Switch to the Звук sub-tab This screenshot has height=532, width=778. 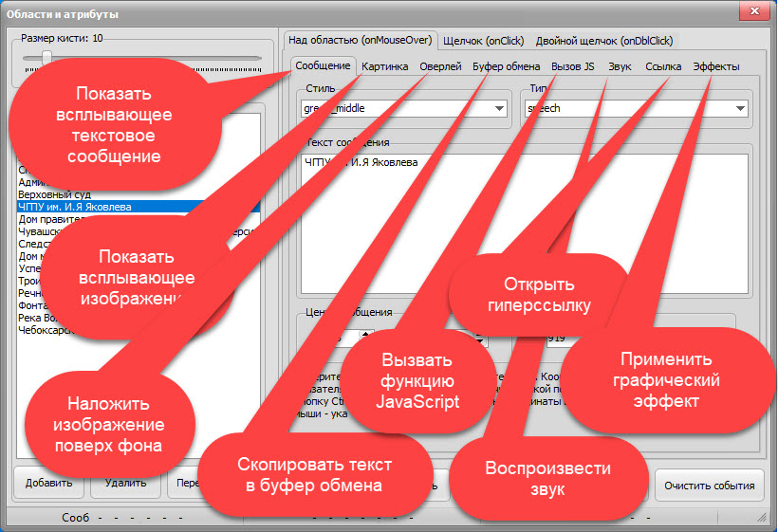(x=619, y=66)
